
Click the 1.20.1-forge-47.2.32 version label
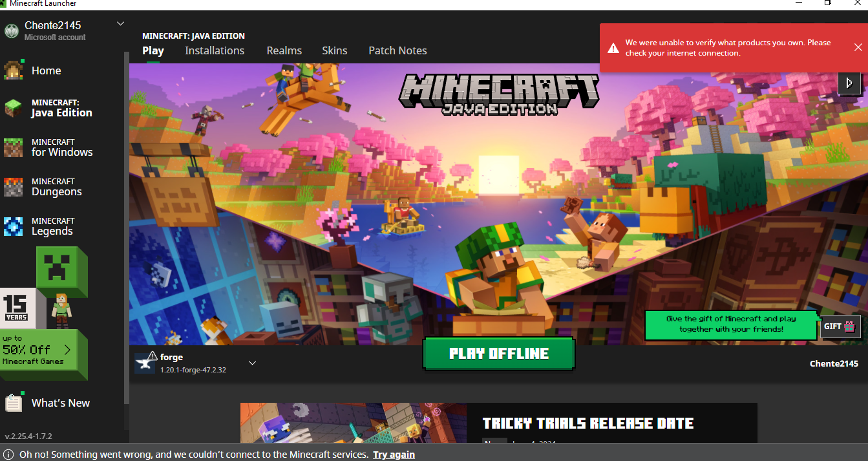193,370
